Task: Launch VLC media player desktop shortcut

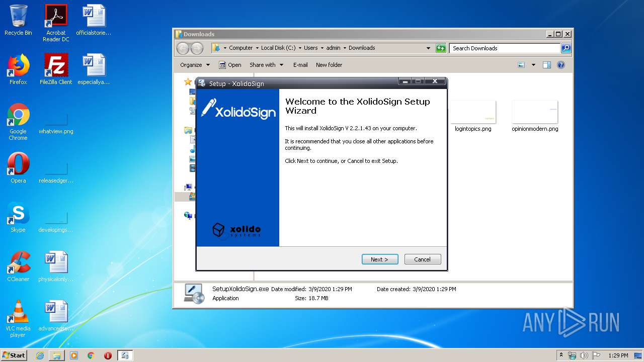Action: click(18, 319)
